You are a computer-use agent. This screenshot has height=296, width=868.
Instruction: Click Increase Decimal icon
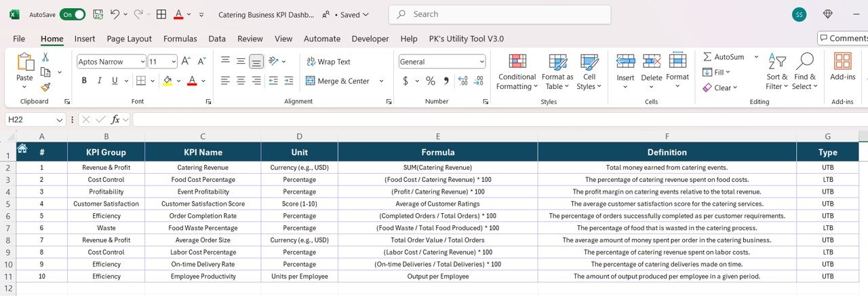[x=463, y=81]
